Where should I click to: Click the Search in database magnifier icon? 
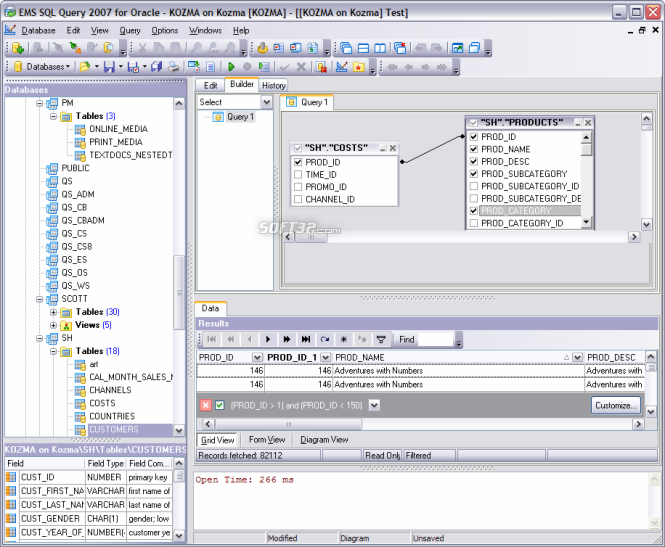coord(108,48)
